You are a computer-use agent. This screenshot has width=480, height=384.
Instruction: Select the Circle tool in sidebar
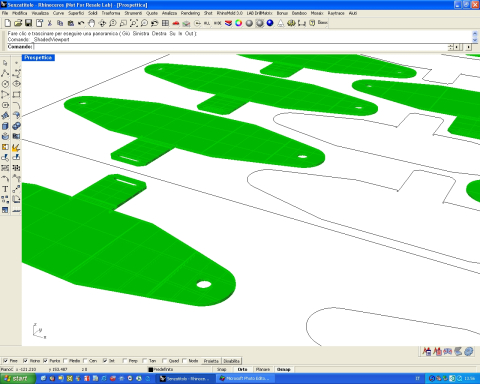coord(5,84)
